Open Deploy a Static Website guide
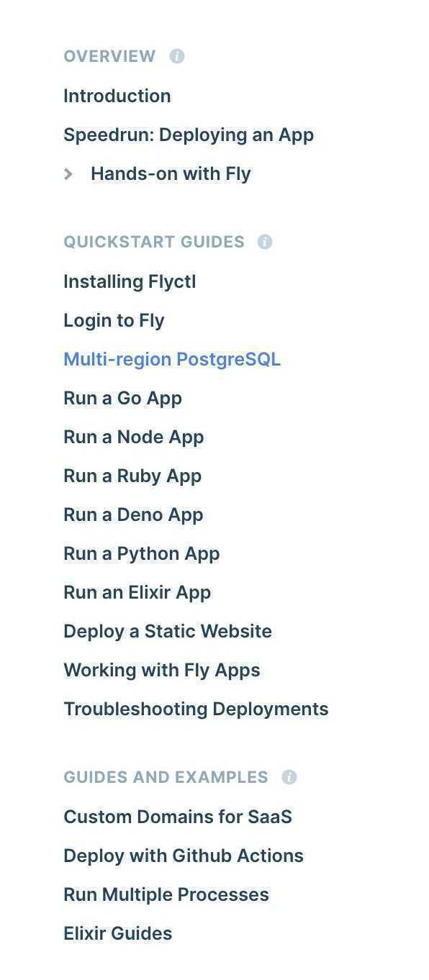 point(168,631)
